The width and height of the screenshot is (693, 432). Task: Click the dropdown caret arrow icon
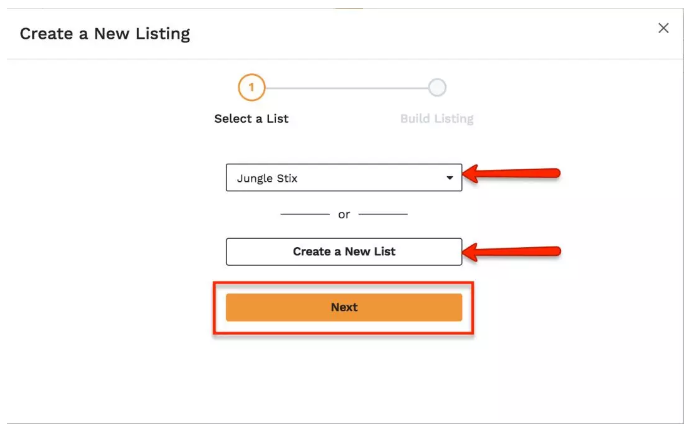449,179
